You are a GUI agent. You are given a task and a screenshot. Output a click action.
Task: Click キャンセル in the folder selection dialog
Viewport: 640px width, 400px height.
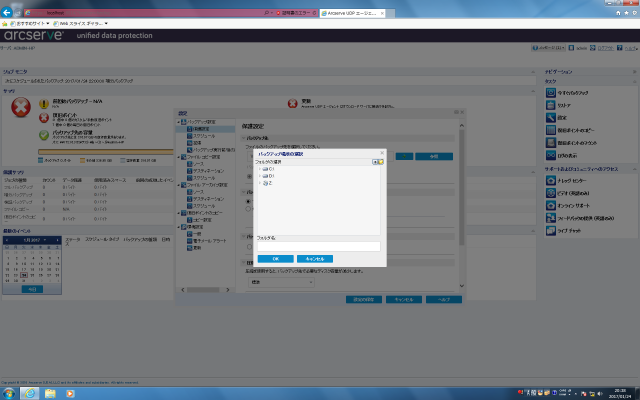(314, 258)
